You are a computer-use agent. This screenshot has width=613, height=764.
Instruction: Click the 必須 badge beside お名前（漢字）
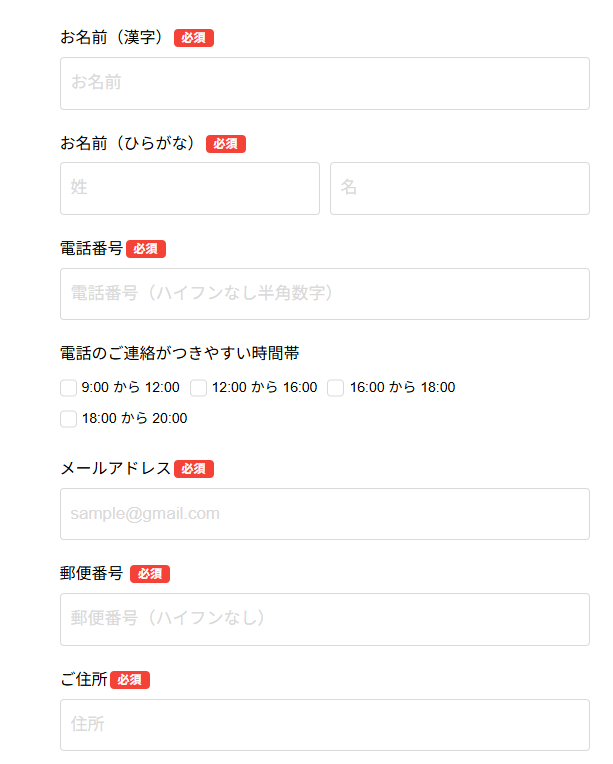coord(194,38)
